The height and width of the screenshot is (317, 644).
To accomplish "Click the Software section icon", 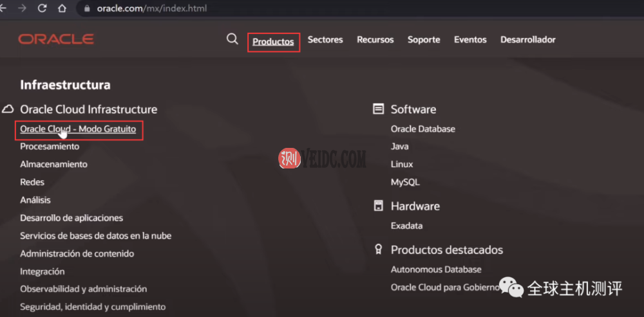I will (x=378, y=109).
